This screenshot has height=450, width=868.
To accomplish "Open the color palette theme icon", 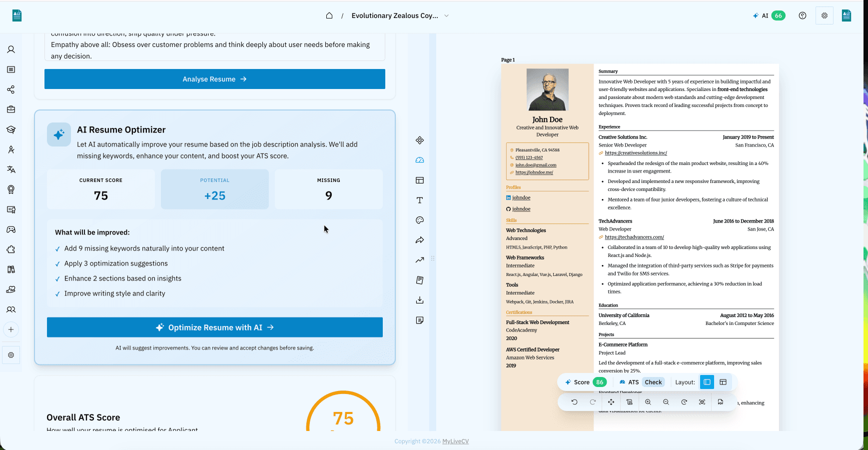I will [x=420, y=220].
